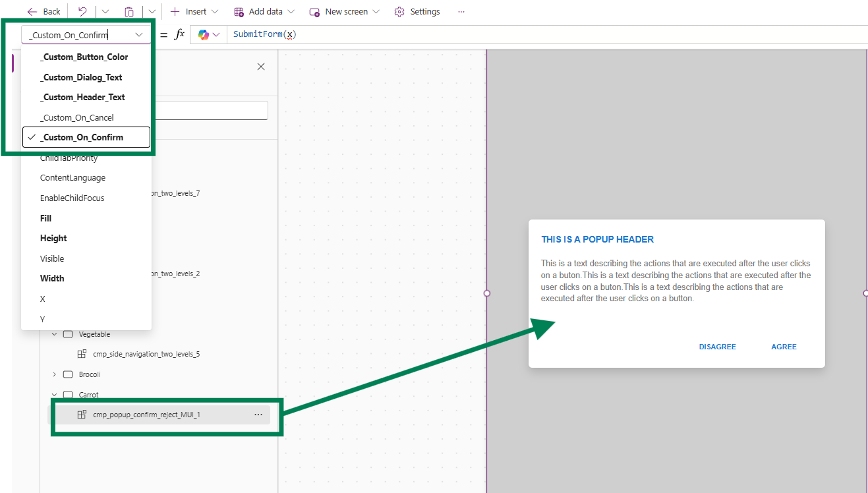Image resolution: width=868 pixels, height=493 pixels.
Task: Open the Copilot formula assistant icon
Action: tap(204, 35)
